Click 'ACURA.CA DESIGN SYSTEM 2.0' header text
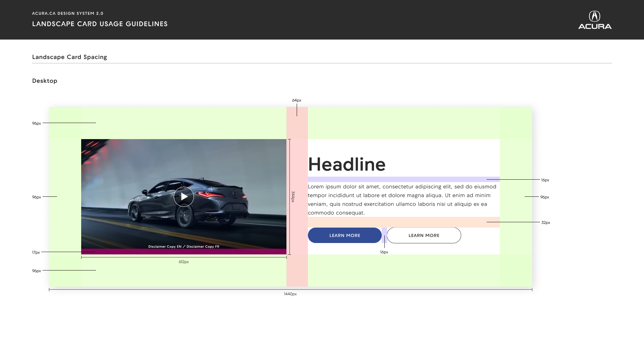Screen dimensions: 644x362 click(x=68, y=13)
